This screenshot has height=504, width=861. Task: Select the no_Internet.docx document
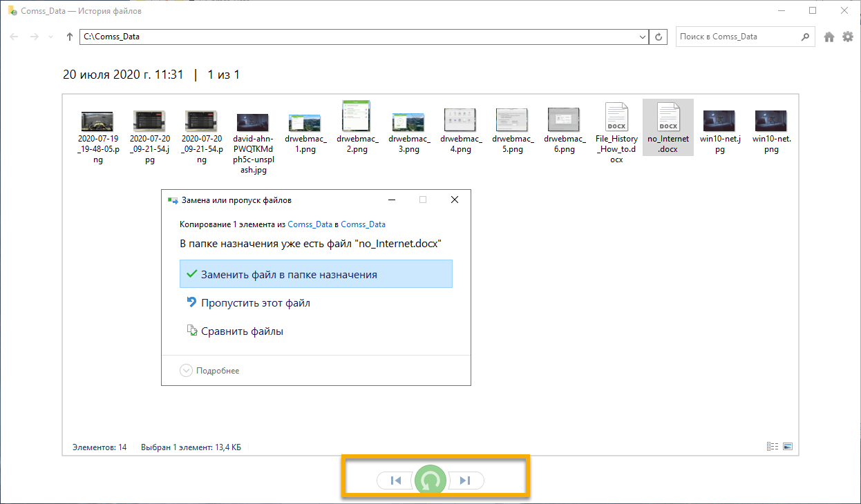click(668, 128)
